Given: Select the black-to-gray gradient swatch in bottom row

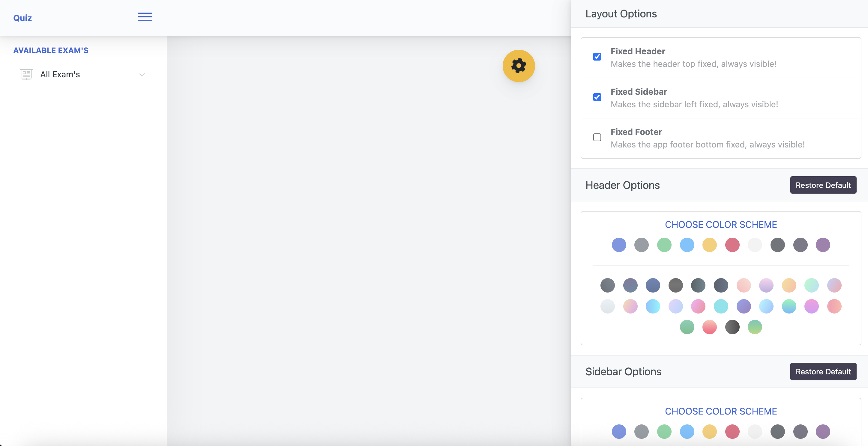Looking at the screenshot, I should [x=732, y=327].
